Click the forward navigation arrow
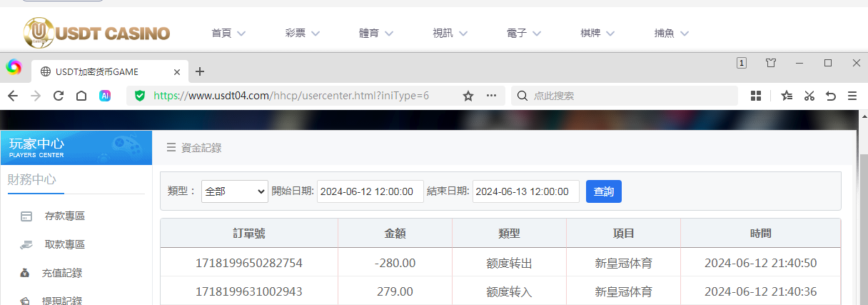Image resolution: width=868 pixels, height=305 pixels. pyautogui.click(x=36, y=96)
